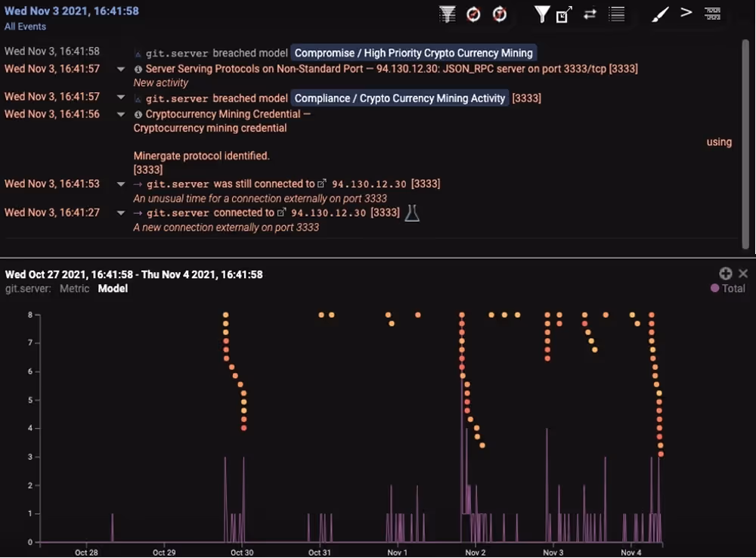Close the git.server graph panel
Viewport: 756px width, 558px height.
pyautogui.click(x=743, y=274)
